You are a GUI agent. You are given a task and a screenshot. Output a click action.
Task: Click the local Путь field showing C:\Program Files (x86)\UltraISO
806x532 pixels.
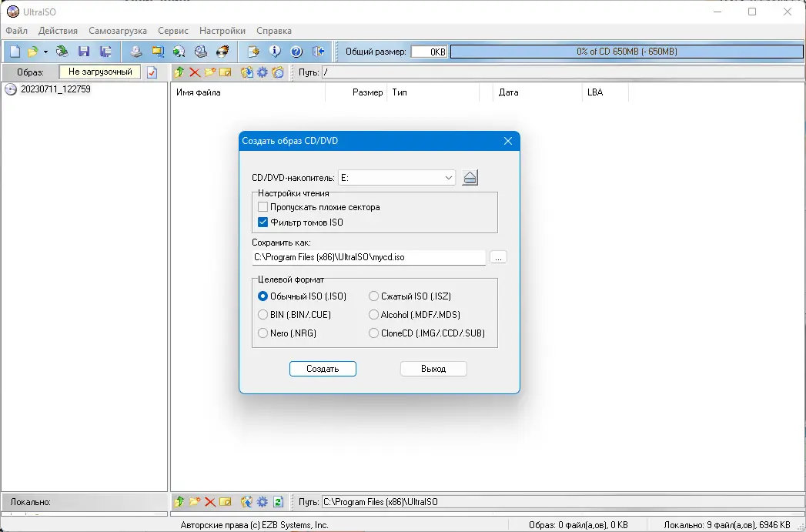pyautogui.click(x=562, y=502)
